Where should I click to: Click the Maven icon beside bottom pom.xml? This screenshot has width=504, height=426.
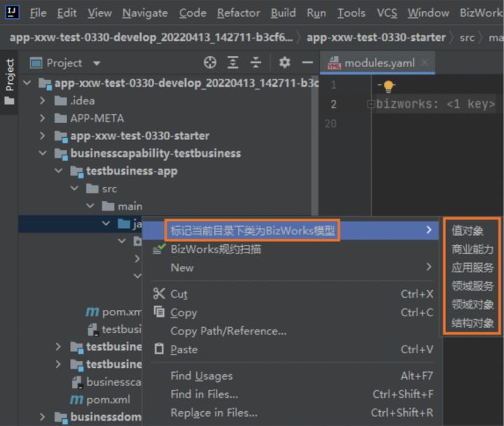pyautogui.click(x=76, y=399)
